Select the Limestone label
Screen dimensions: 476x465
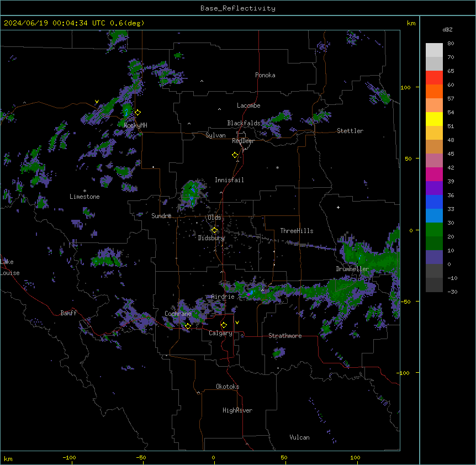pos(84,197)
